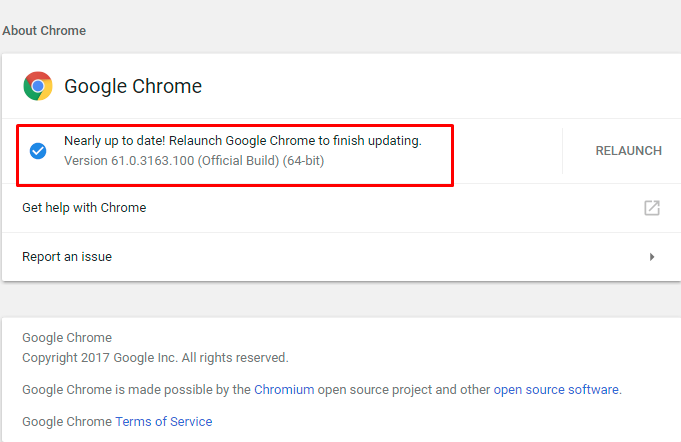Expand Report an issue via arrow

[x=652, y=257]
